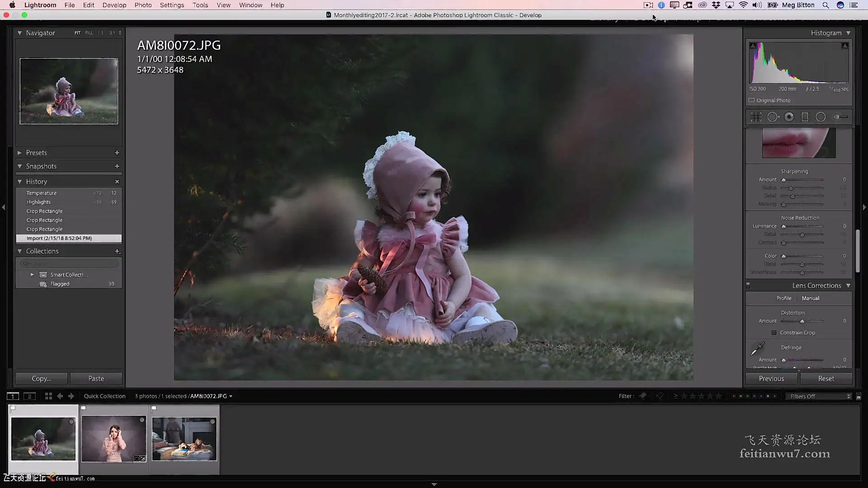
Task: Select the Adjustment Brush tool
Action: (840, 117)
